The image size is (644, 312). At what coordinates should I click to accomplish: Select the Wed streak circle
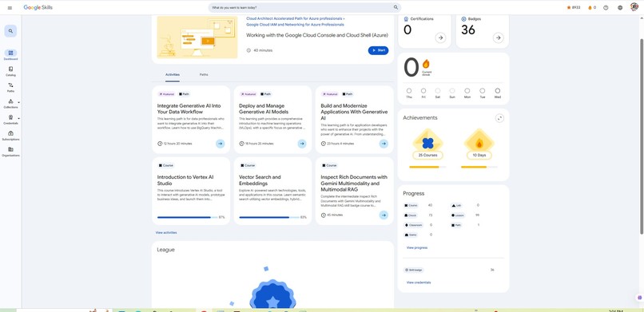tap(497, 91)
